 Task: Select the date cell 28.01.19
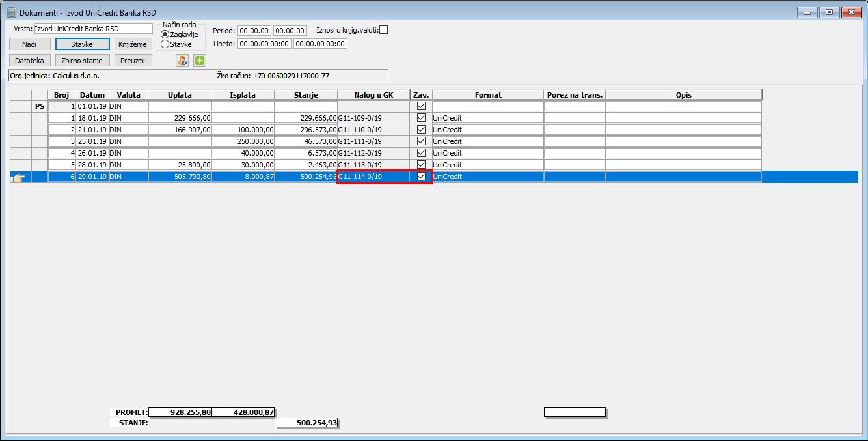tap(92, 165)
